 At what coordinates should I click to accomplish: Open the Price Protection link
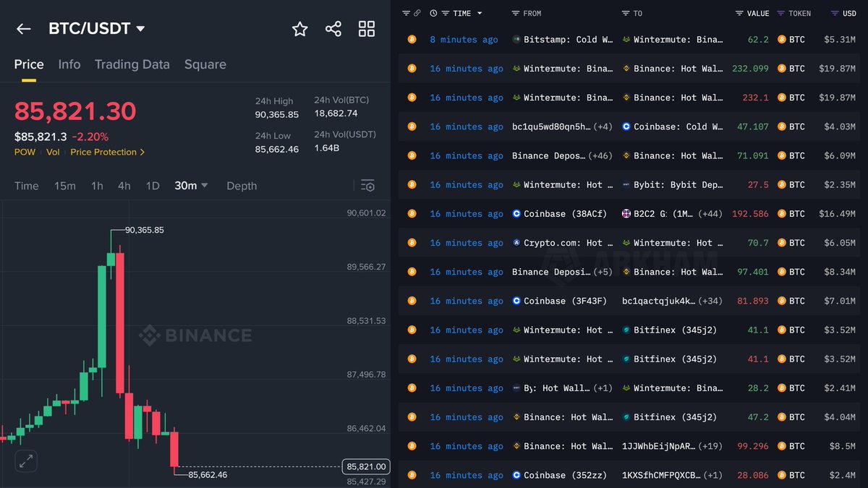coord(107,152)
